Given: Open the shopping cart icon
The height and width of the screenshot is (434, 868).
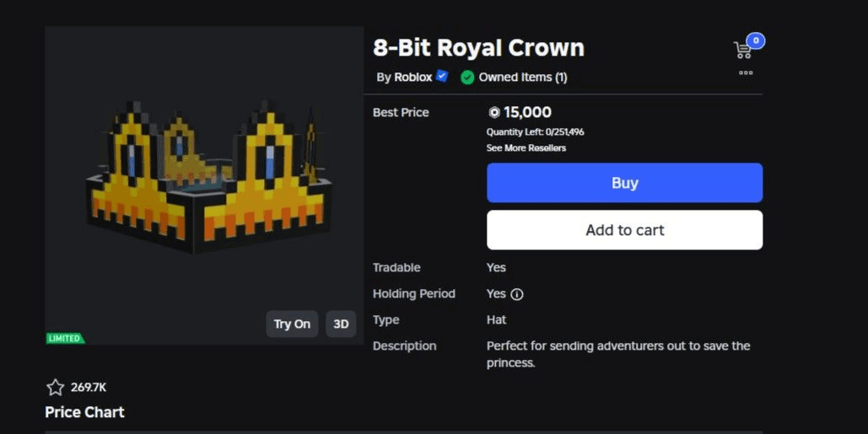Looking at the screenshot, I should pos(742,51).
